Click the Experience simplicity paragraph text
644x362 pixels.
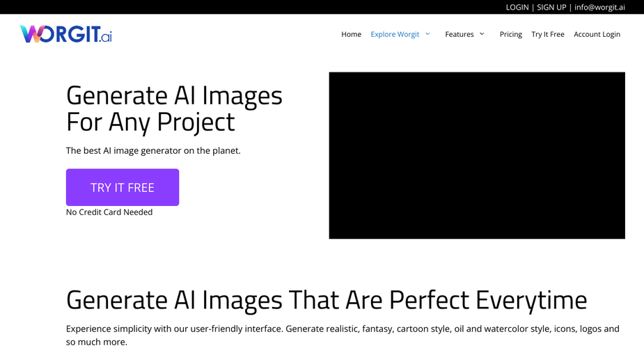click(x=343, y=336)
